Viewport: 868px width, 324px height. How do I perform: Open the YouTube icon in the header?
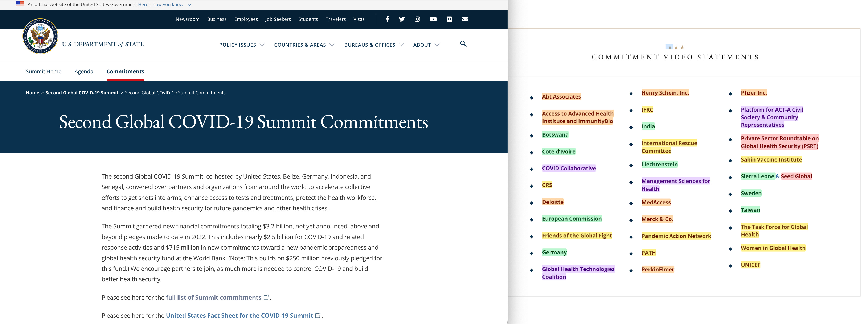pyautogui.click(x=433, y=19)
